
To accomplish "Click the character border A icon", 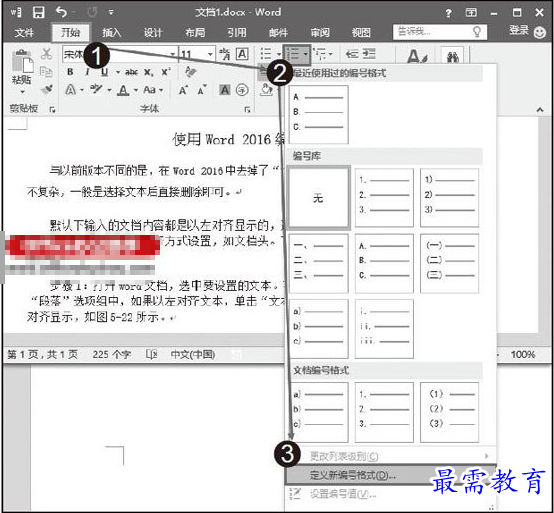I will [242, 54].
